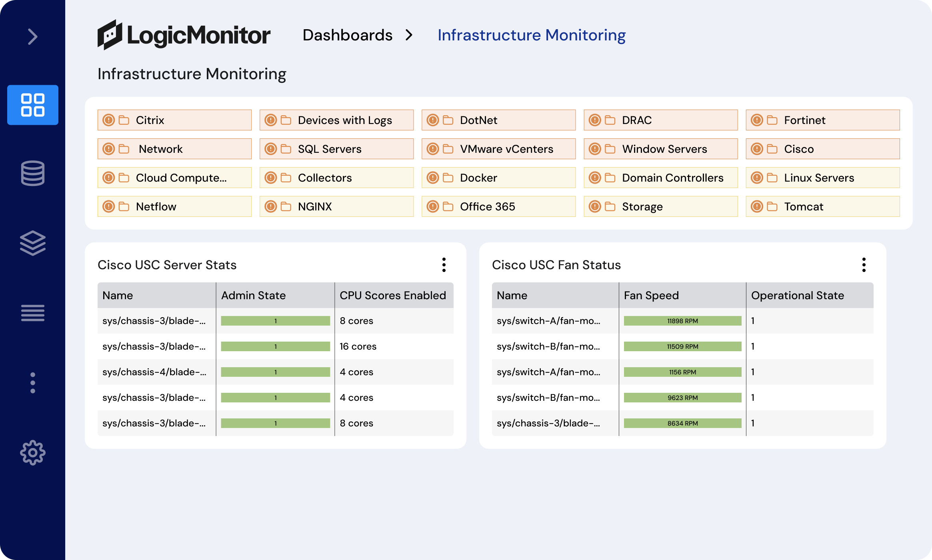Click the folder icon on Netflow tile
Viewport: 932px width, 560px height.
pos(124,206)
